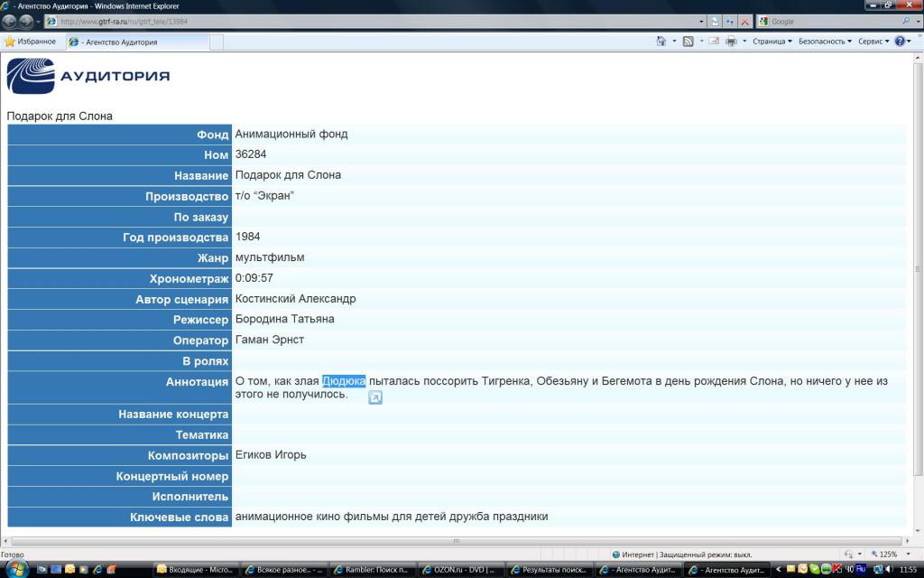Click the RSS feeds icon
This screenshot has width=924, height=578.
pos(688,42)
